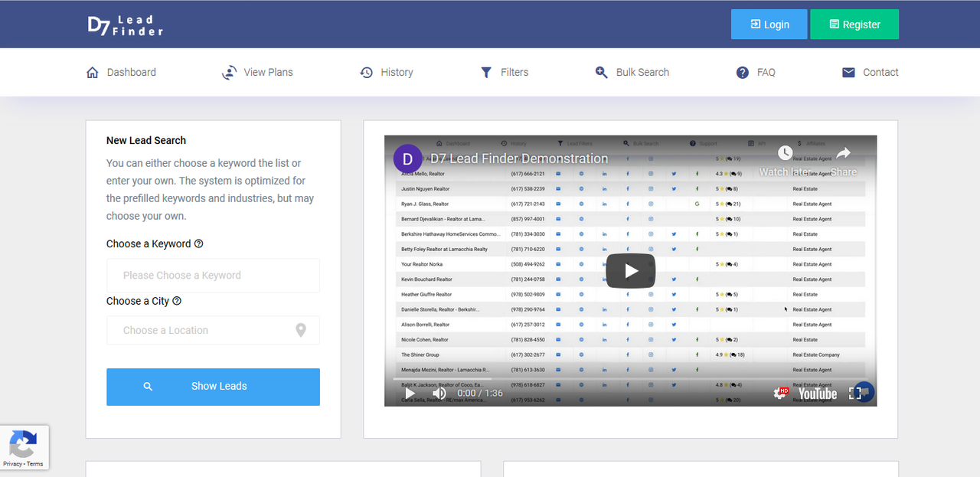This screenshot has height=477, width=980.
Task: Share the demonstration video
Action: click(843, 159)
